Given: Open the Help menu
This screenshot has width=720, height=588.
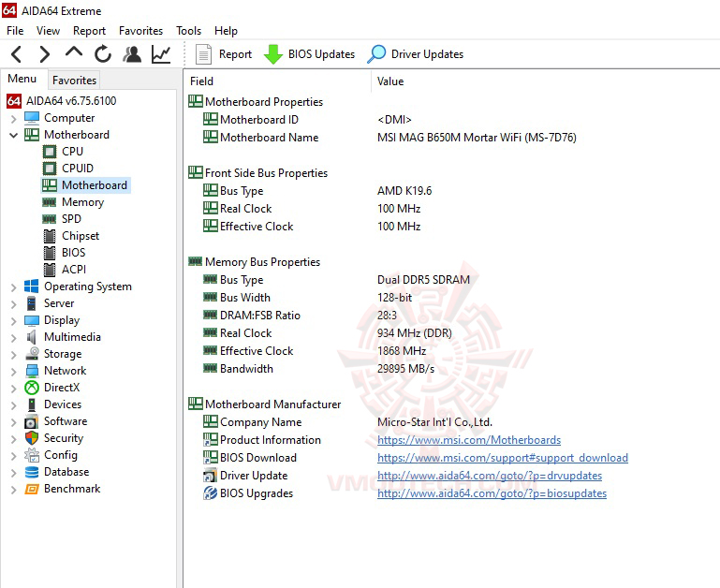Looking at the screenshot, I should pos(226,31).
